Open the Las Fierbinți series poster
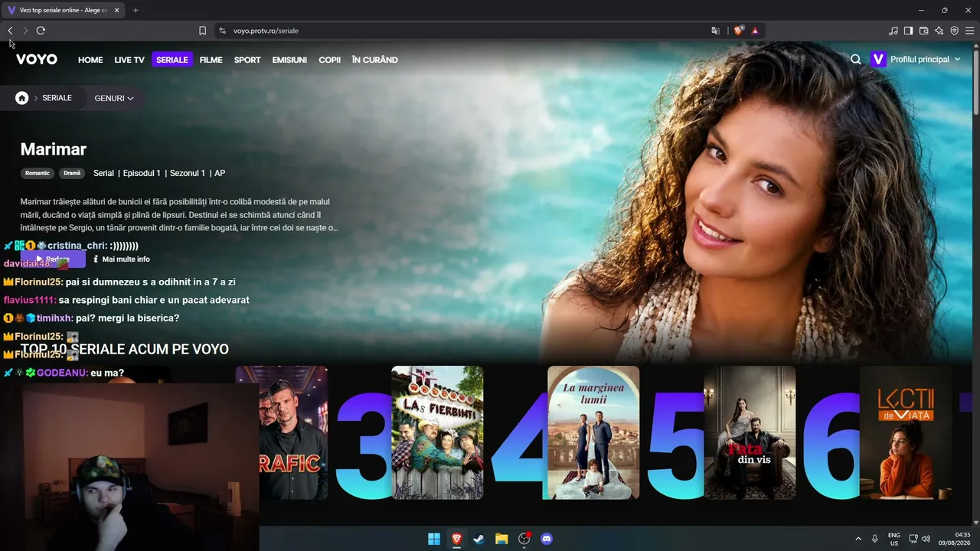This screenshot has width=980, height=551. [437, 432]
